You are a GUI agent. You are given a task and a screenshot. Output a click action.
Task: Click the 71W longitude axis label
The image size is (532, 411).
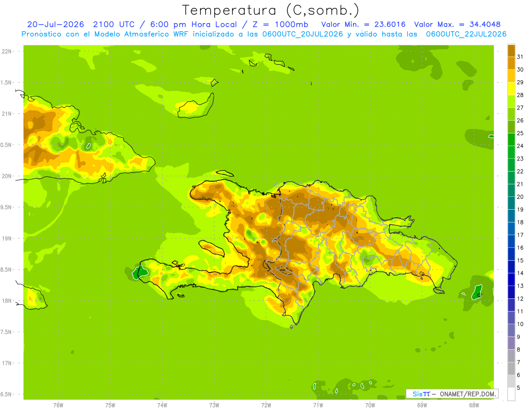point(318,405)
